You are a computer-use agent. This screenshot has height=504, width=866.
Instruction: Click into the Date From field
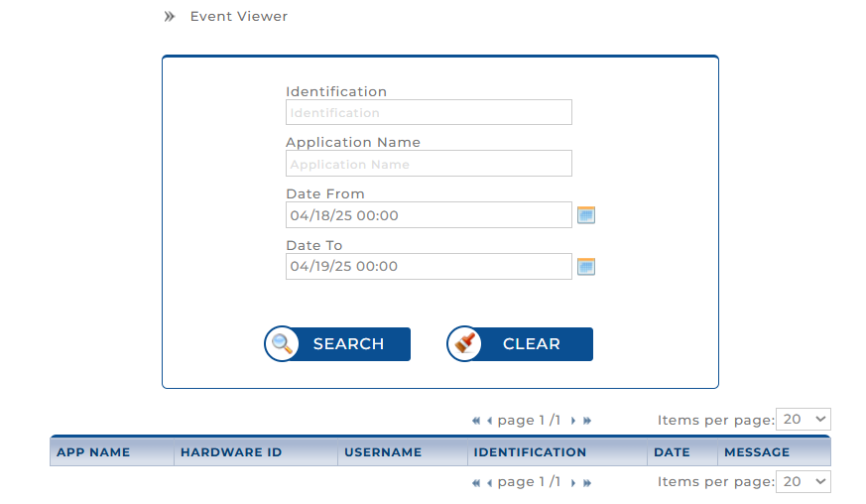pos(429,215)
